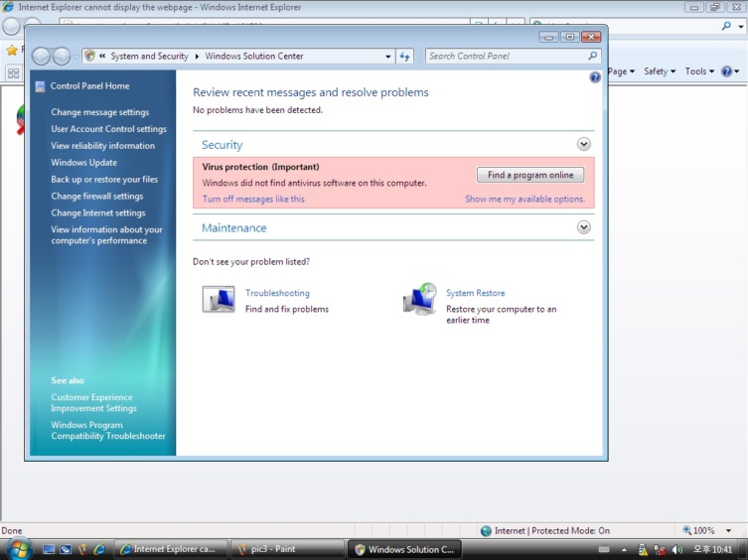The image size is (748, 560).
Task: Click the Troubleshooting monitor icon
Action: 219,299
